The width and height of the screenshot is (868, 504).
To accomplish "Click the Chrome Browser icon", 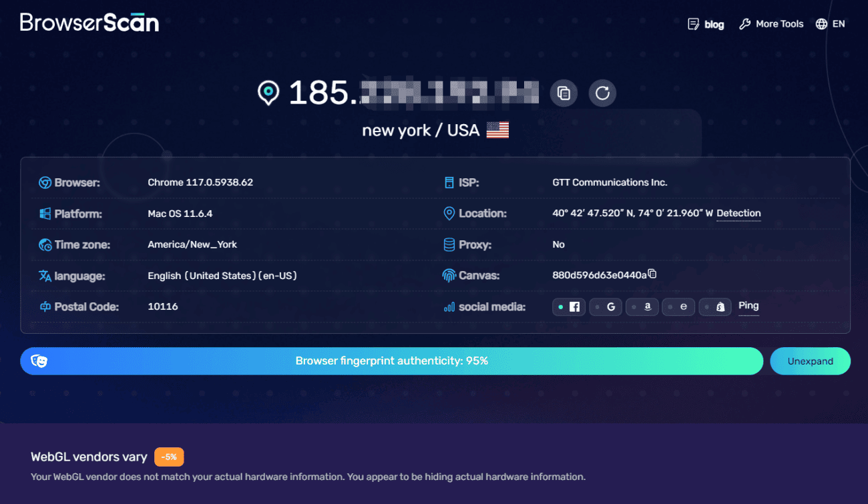I will (x=45, y=183).
